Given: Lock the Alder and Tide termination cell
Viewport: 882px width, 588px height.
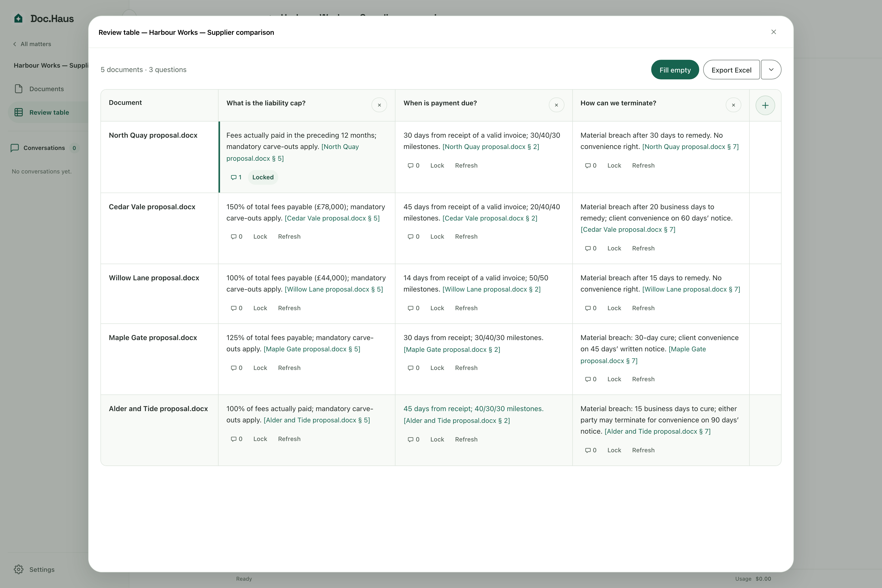Looking at the screenshot, I should pos(614,450).
